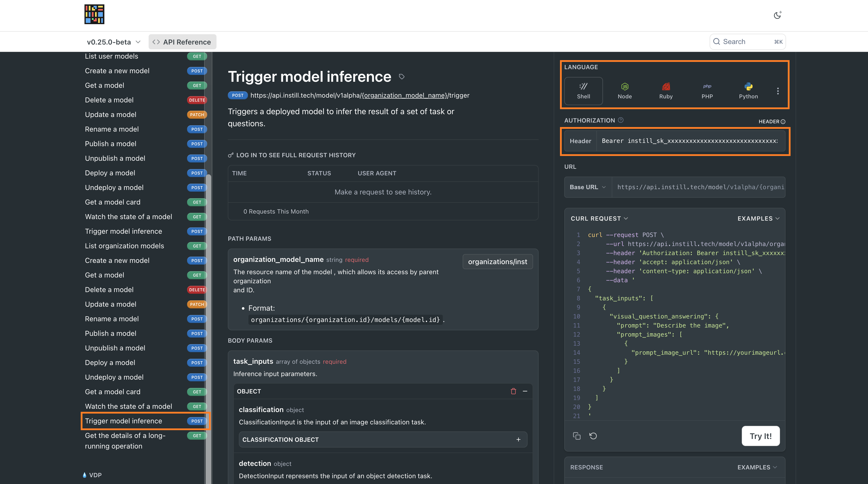Open more languages kebab menu

(x=778, y=91)
